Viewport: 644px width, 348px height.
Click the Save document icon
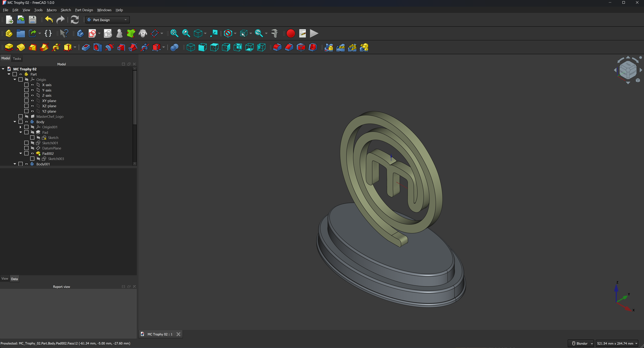click(33, 20)
